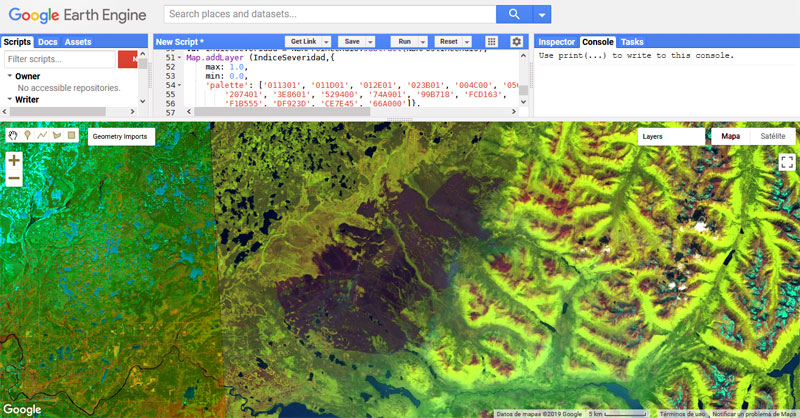Focus the Search places and datasets field
This screenshot has height=418, width=800.
click(330, 14)
